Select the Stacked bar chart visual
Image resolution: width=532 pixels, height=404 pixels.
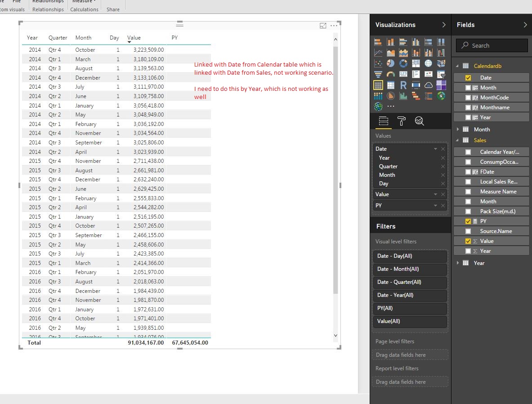coord(378,42)
